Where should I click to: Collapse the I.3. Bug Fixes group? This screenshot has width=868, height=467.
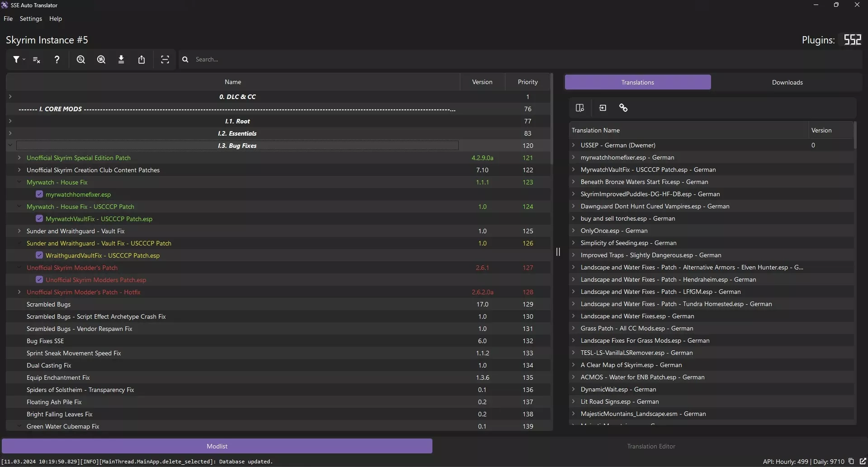coord(10,145)
